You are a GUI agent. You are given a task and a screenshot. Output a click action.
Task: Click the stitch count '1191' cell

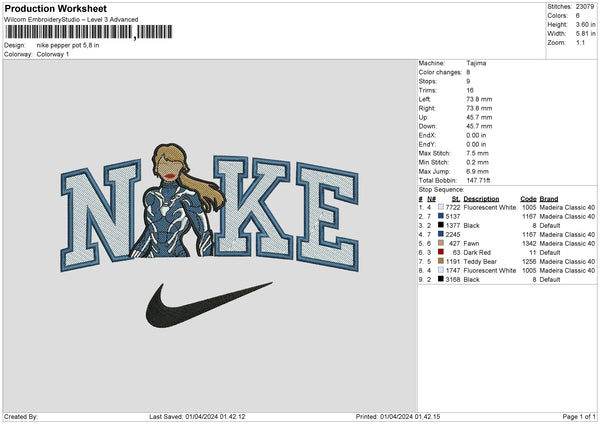pos(453,261)
